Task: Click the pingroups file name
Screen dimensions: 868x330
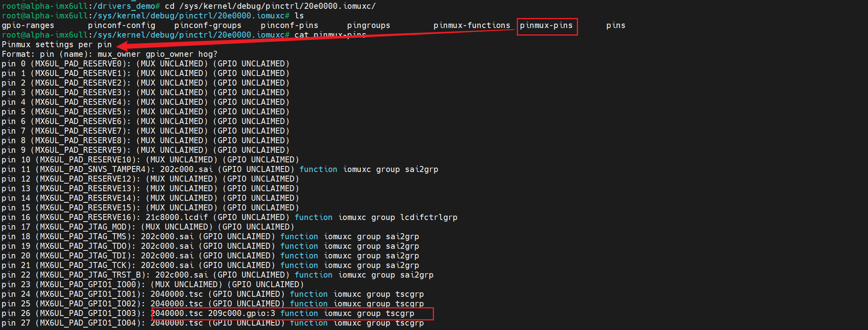Action: tap(368, 26)
